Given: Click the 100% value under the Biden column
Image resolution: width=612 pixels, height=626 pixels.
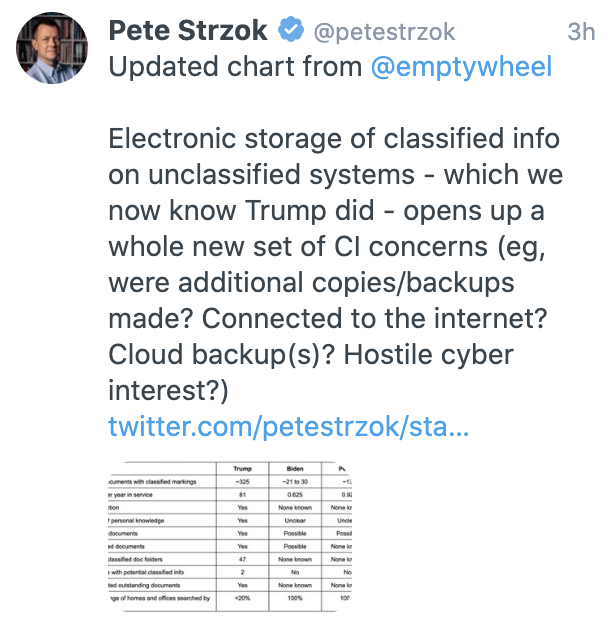Looking at the screenshot, I should (295, 598).
